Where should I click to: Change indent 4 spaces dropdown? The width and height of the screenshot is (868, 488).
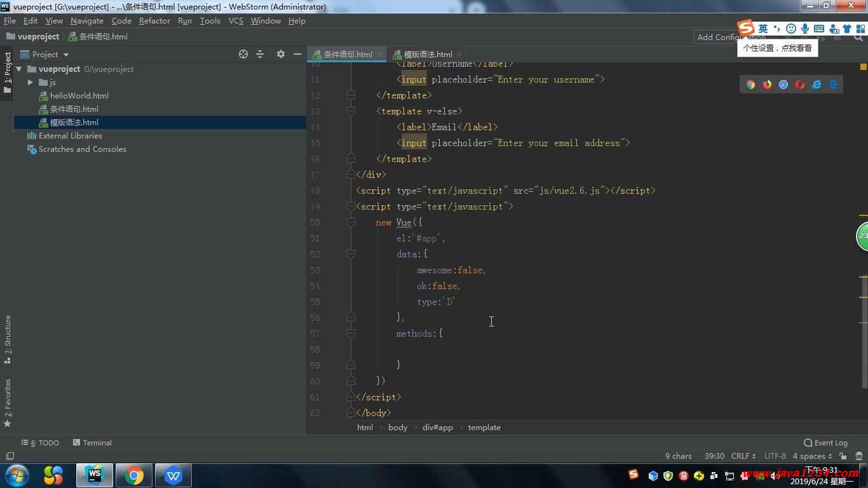point(812,456)
